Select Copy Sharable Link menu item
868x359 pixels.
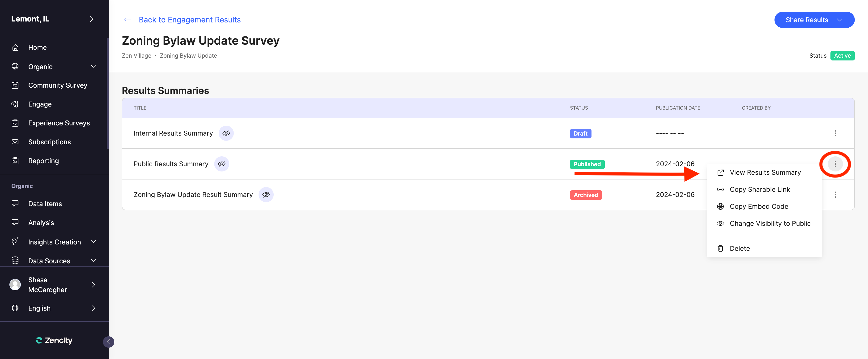pyautogui.click(x=759, y=189)
